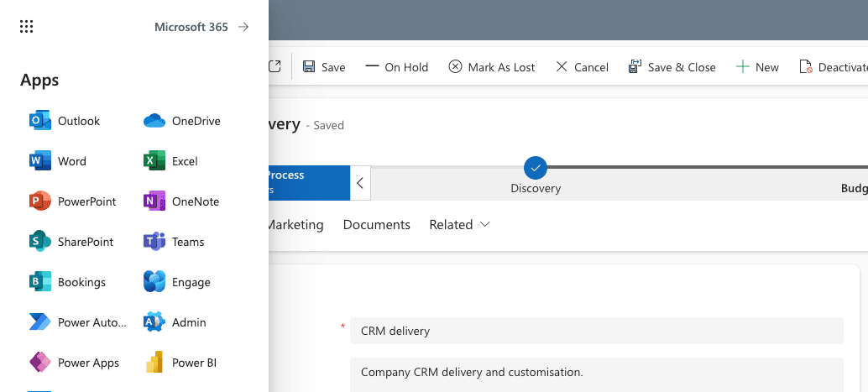Open the Documents tab

click(376, 225)
